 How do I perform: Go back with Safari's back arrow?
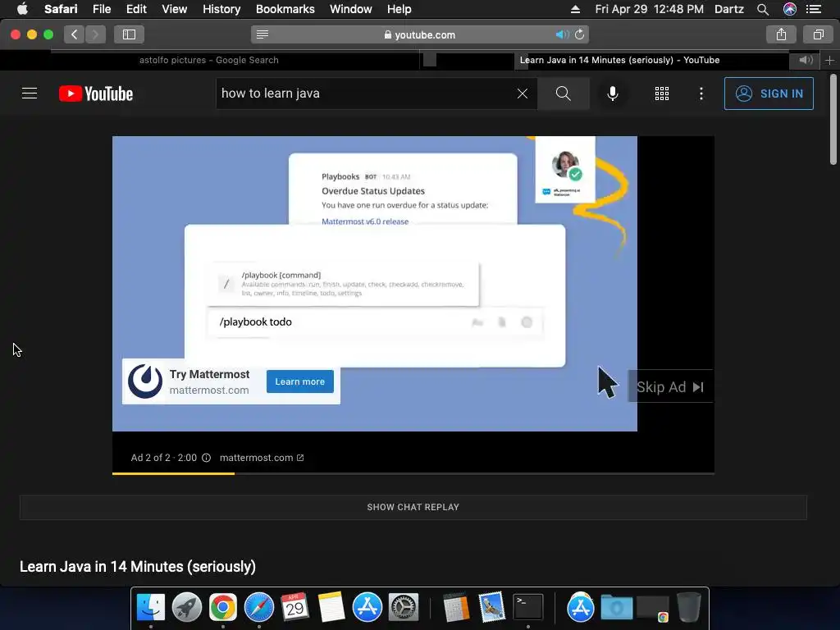click(x=75, y=34)
